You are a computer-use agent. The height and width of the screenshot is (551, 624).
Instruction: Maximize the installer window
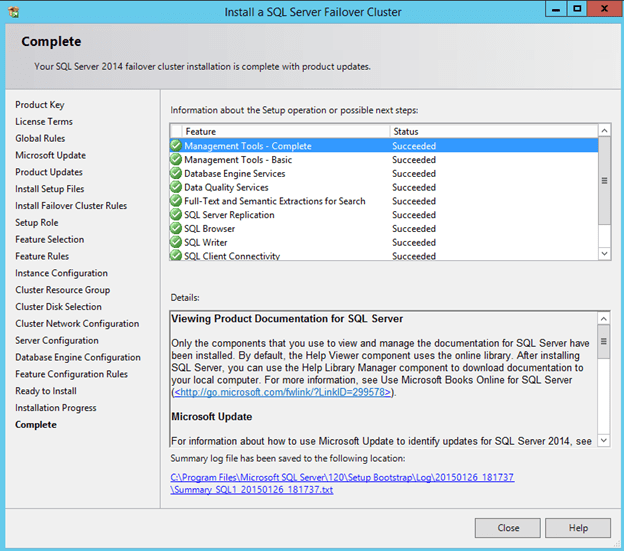[x=577, y=9]
